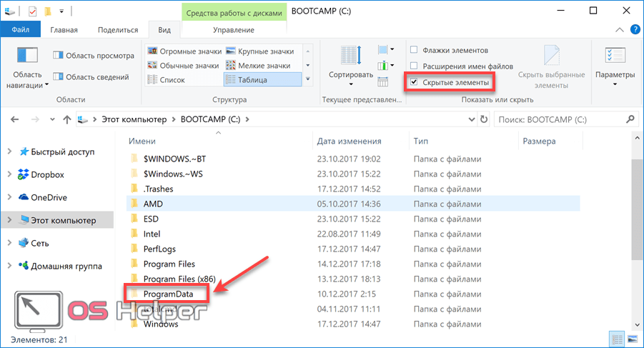
Task: Enable the Флажки элементов checkbox
Action: tap(414, 51)
